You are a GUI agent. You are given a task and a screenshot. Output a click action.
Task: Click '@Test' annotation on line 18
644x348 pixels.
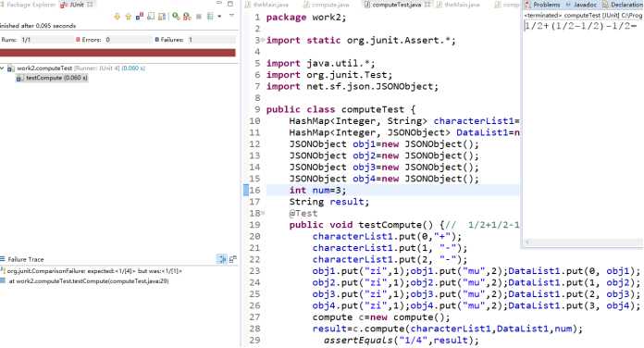coord(303,213)
